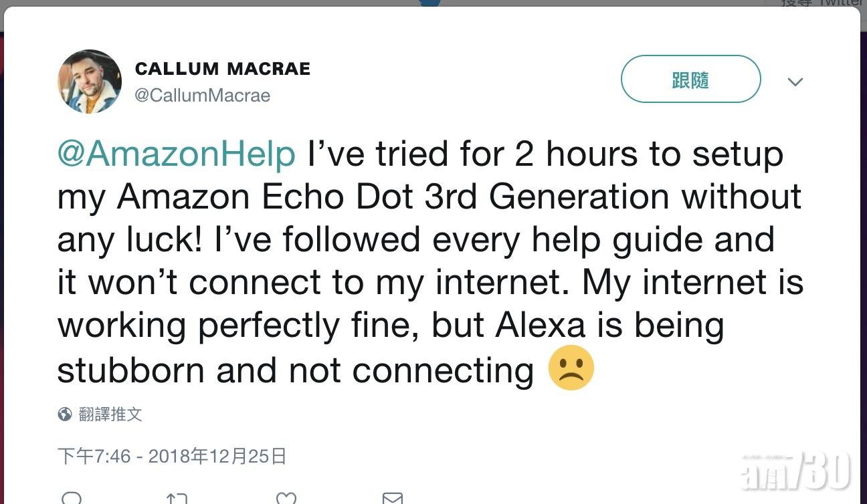The image size is (867, 504).
Task: Click the globe icon beside translate
Action: [65, 414]
